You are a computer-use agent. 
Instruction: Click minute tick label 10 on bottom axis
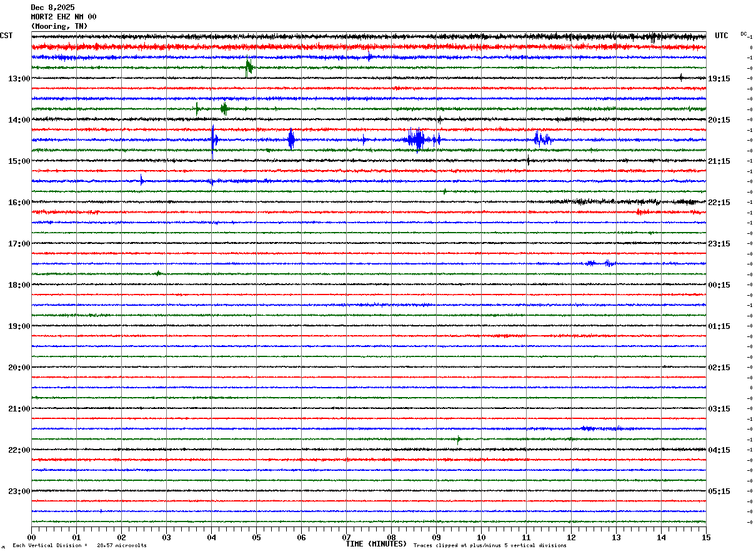[481, 538]
